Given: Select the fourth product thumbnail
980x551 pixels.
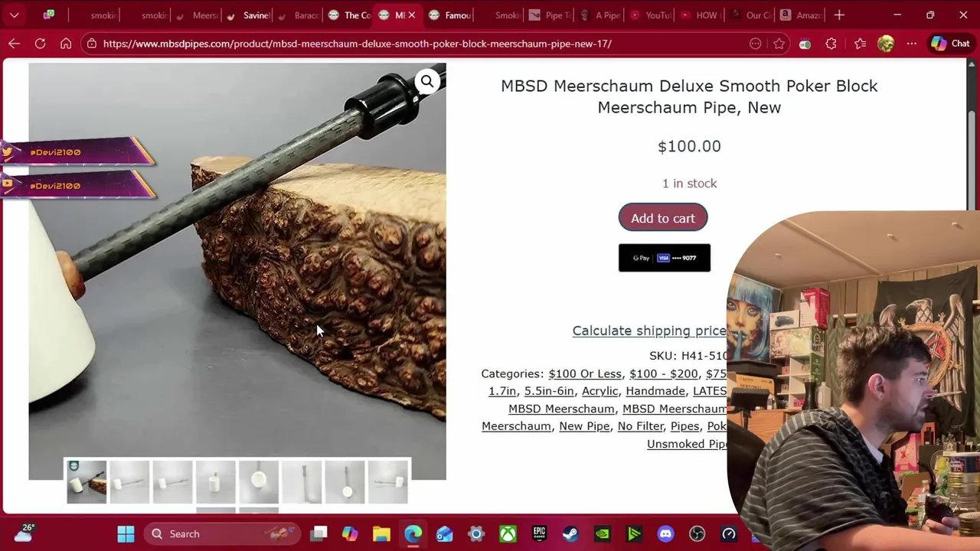Looking at the screenshot, I should [x=215, y=482].
